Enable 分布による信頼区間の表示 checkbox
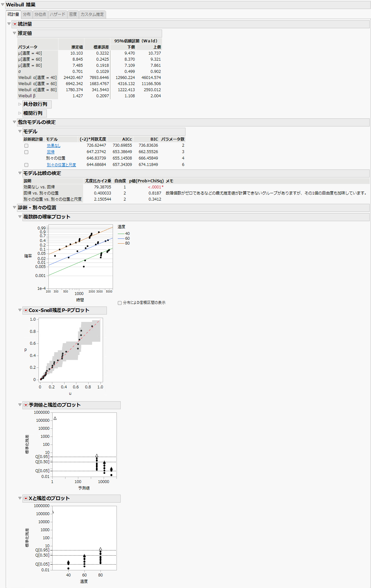The width and height of the screenshot is (371, 588). (120, 303)
